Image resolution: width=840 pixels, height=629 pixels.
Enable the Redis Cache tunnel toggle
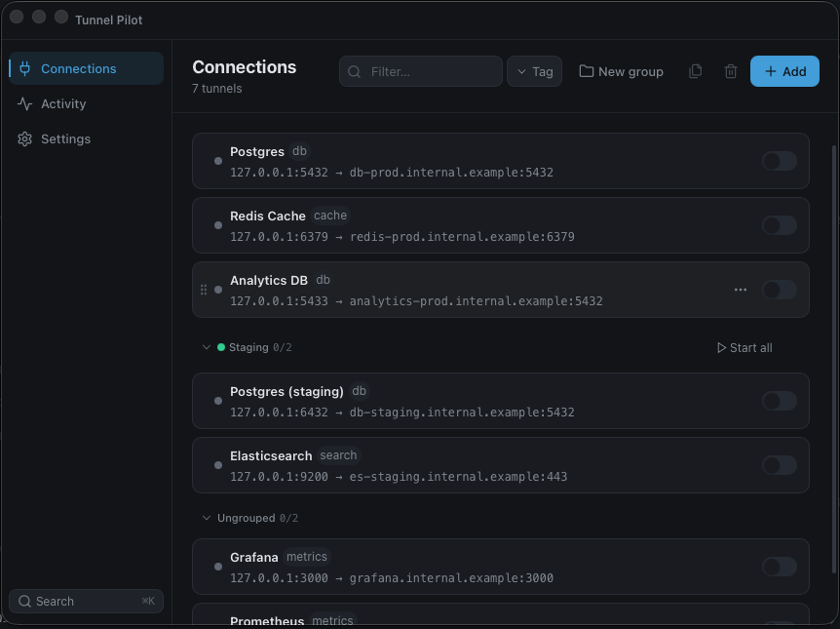(x=780, y=225)
